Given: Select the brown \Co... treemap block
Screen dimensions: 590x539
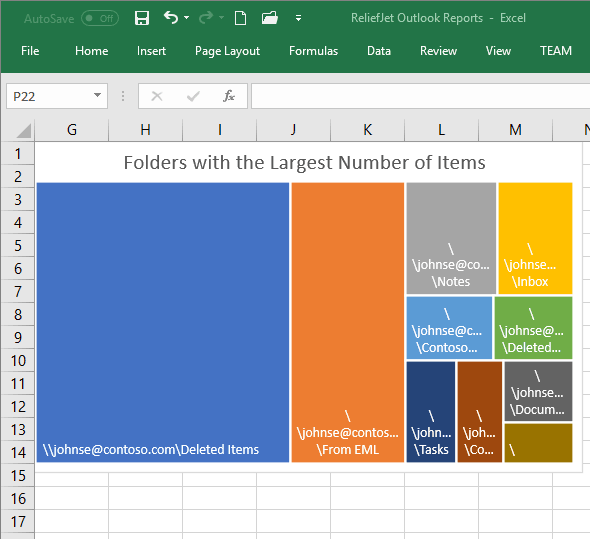Looking at the screenshot, I should pyautogui.click(x=480, y=412).
